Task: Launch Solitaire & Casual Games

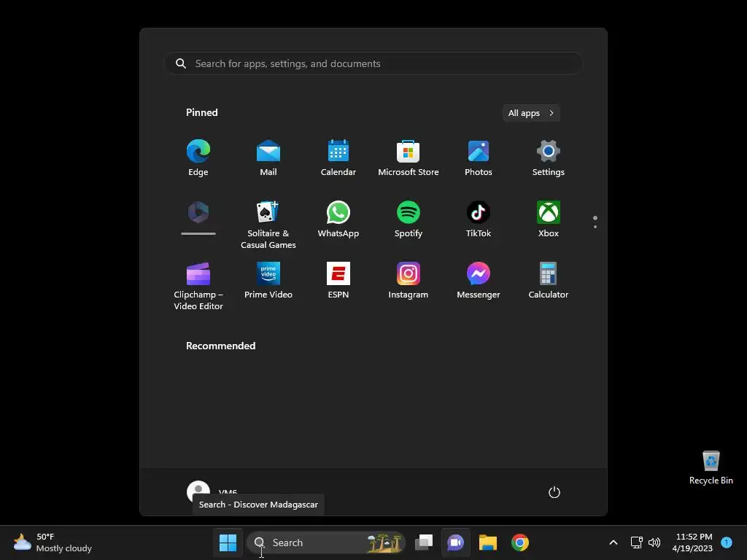Action: click(268, 224)
